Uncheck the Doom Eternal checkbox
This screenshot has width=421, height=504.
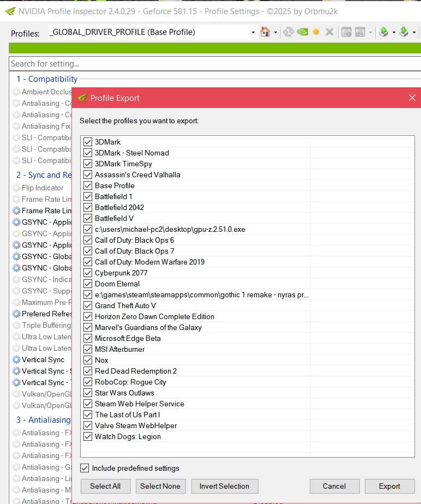click(x=88, y=284)
